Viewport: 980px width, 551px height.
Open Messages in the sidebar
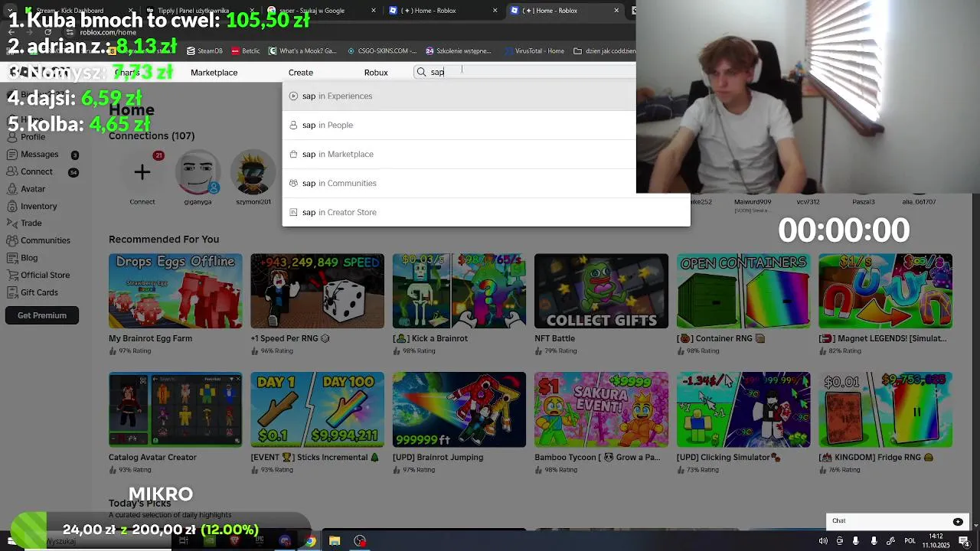click(39, 155)
